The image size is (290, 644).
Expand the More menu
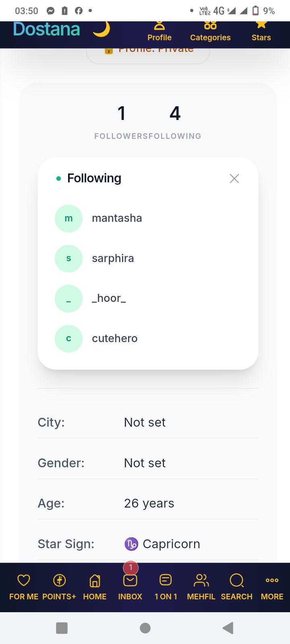coord(272,587)
